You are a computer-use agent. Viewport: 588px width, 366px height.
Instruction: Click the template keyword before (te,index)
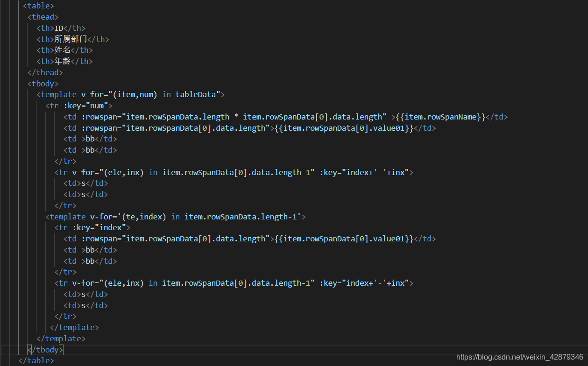(68, 217)
